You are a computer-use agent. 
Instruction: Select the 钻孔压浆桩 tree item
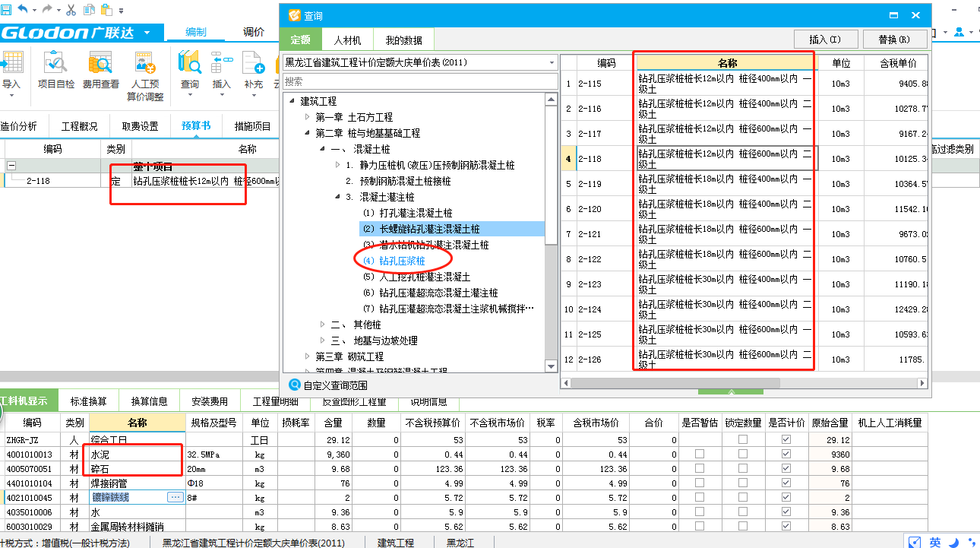[x=395, y=261]
